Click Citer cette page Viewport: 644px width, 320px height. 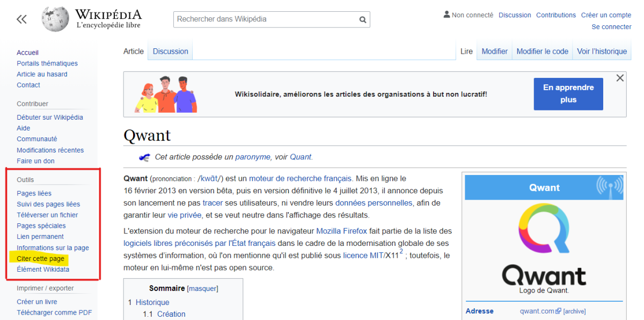click(40, 258)
